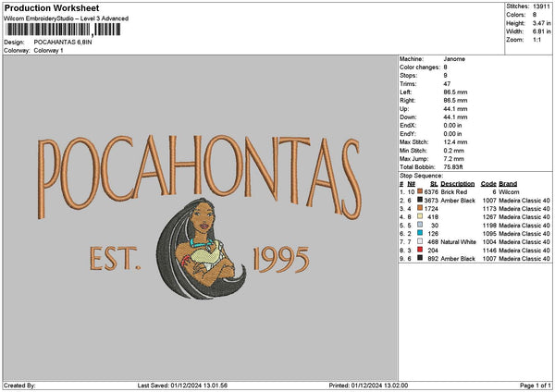Click the Max Stitch value '12.4 mm'
Viewport: 555px width, 392px height.
click(x=455, y=142)
